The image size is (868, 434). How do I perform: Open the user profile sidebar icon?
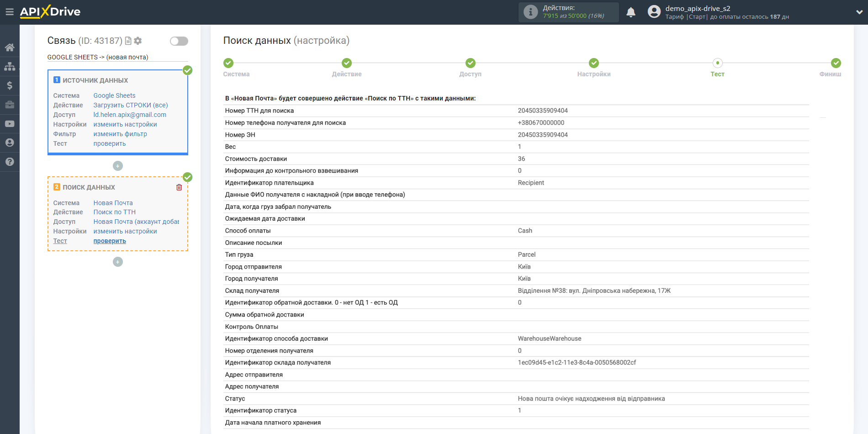10,143
